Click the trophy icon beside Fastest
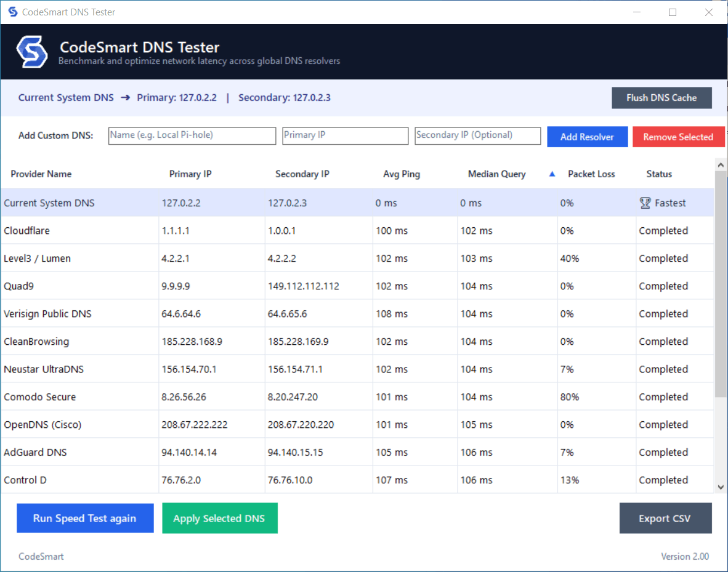Image resolution: width=728 pixels, height=572 pixels. (x=645, y=203)
